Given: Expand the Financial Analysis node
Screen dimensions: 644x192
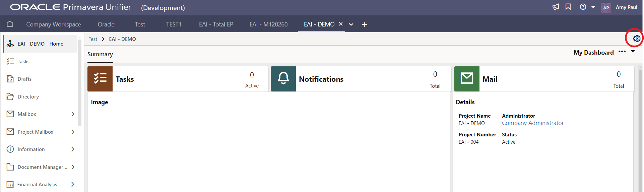Looking at the screenshot, I should [73, 184].
